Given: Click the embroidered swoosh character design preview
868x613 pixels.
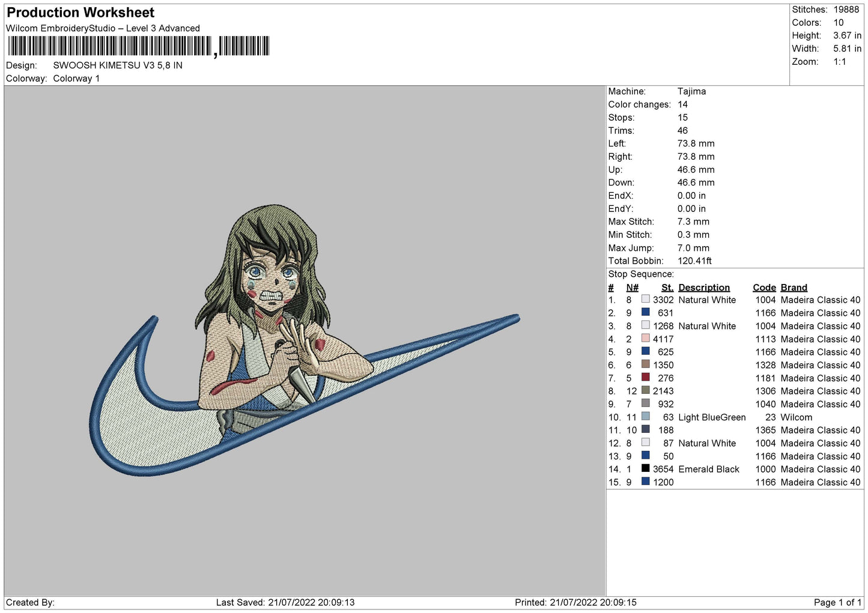Looking at the screenshot, I should tap(305, 340).
